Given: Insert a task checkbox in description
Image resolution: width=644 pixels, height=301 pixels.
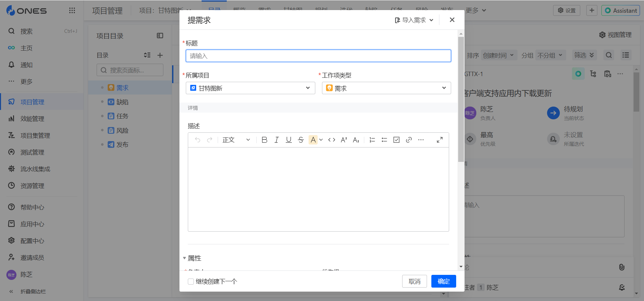Looking at the screenshot, I should point(396,140).
